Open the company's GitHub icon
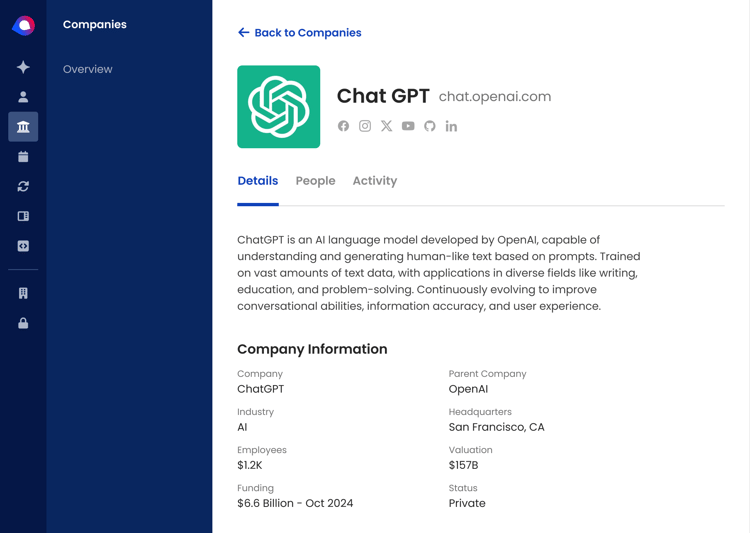Screen dimensions: 750x533 point(430,126)
